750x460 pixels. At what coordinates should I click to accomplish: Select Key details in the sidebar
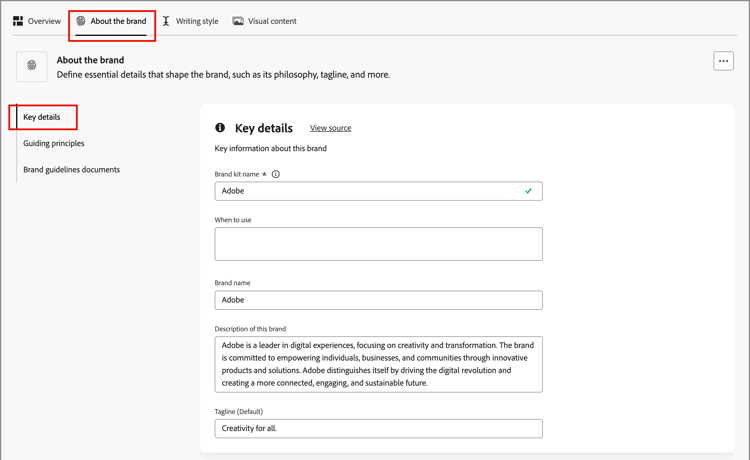tap(42, 117)
